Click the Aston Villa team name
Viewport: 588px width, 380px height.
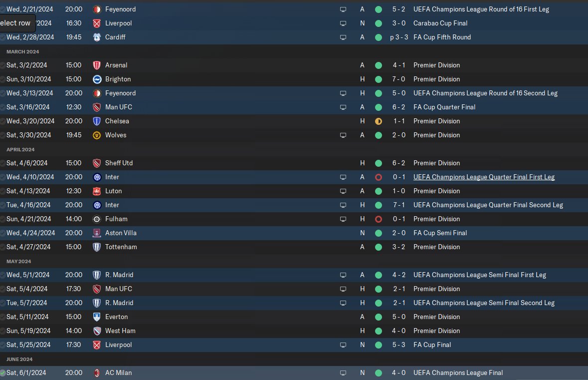coord(121,233)
